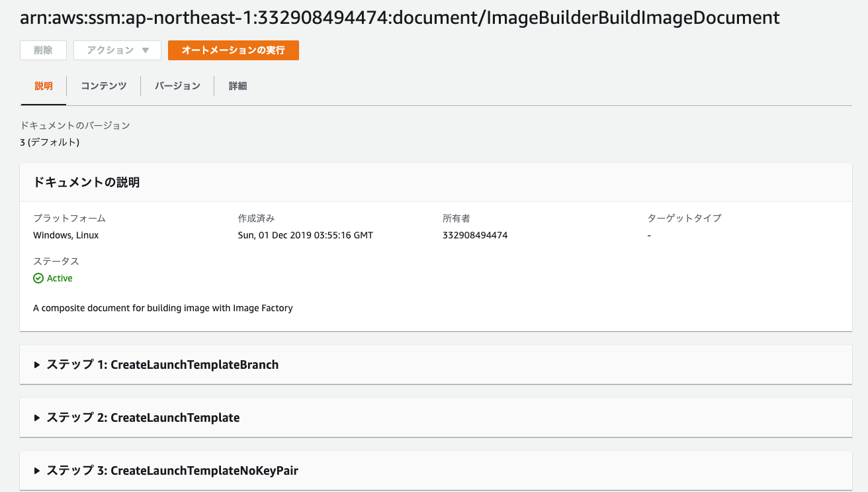This screenshot has height=492, width=868.
Task: Expand ステップ 3: CreateLaunchTemplateNoKeyPair
Action: 436,471
